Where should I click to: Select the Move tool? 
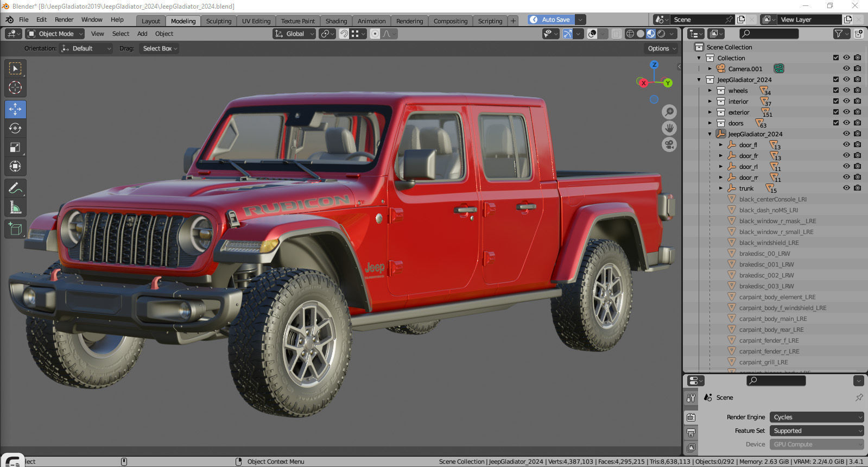click(15, 109)
